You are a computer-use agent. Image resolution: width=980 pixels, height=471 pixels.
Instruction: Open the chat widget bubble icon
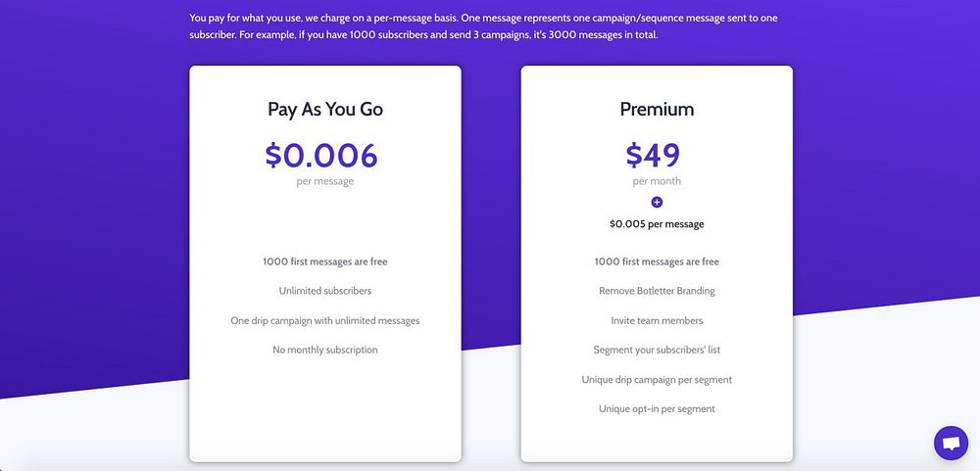click(951, 443)
